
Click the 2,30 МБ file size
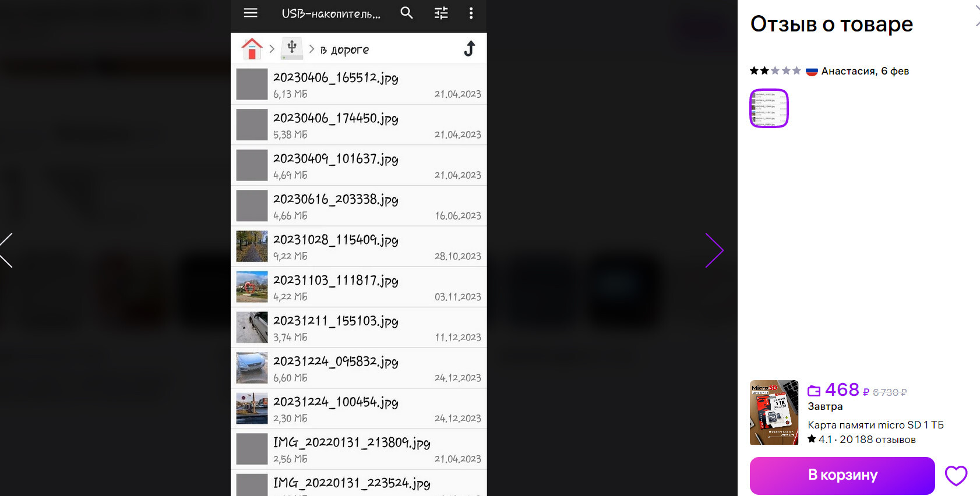290,419
